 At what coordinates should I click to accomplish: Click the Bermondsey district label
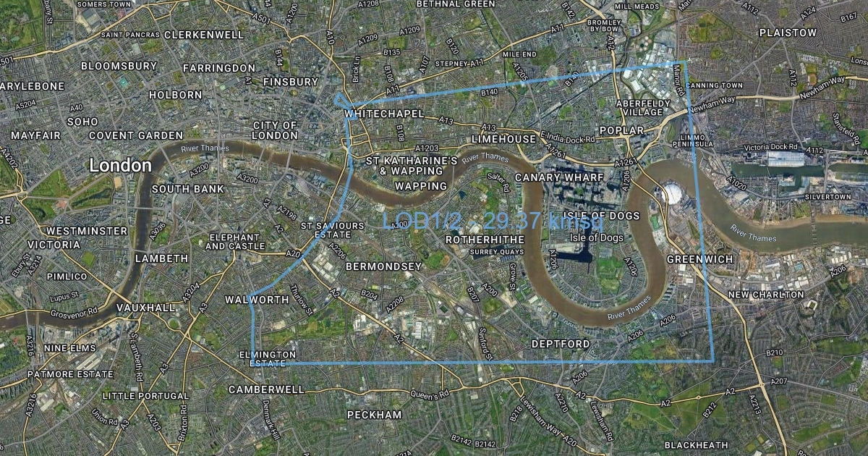pos(383,266)
